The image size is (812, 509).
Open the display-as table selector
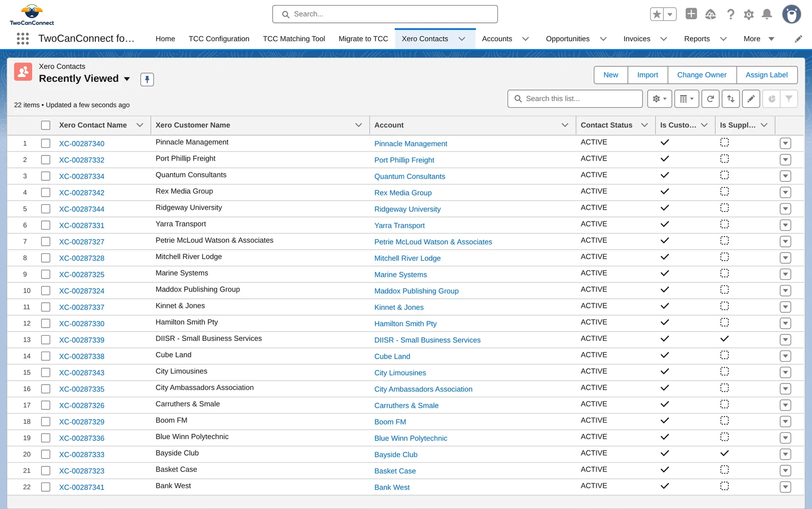click(x=687, y=99)
